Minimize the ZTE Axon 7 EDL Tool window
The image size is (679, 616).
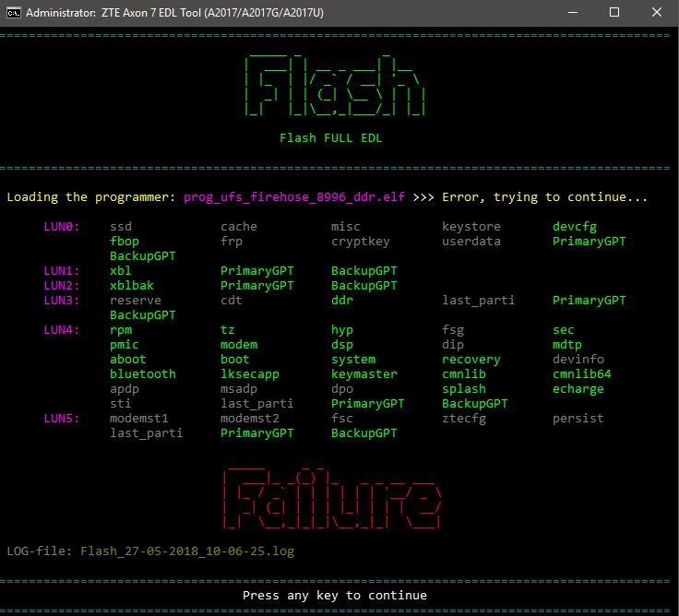[x=573, y=13]
